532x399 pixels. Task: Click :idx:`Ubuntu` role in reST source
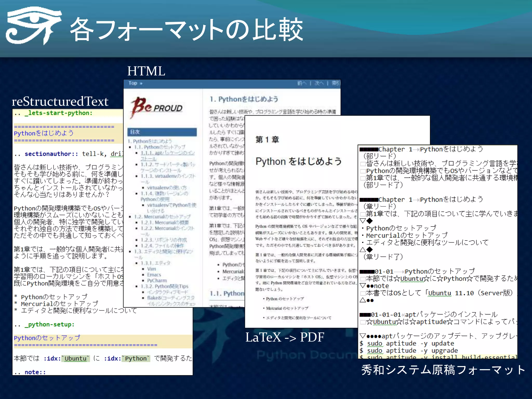66,358
